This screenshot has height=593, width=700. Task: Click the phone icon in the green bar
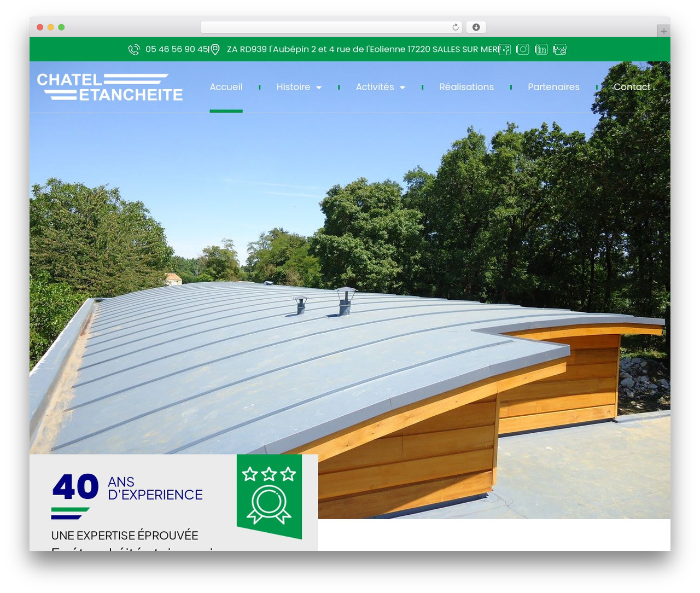click(134, 50)
